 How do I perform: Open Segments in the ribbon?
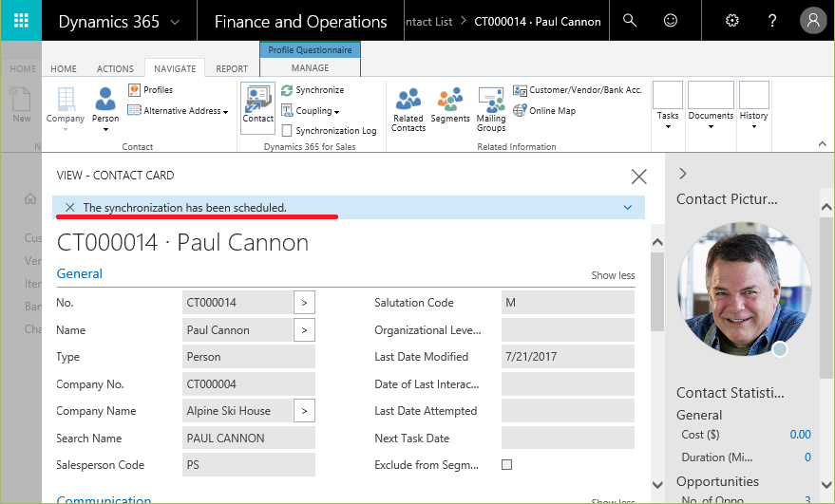coord(450,106)
